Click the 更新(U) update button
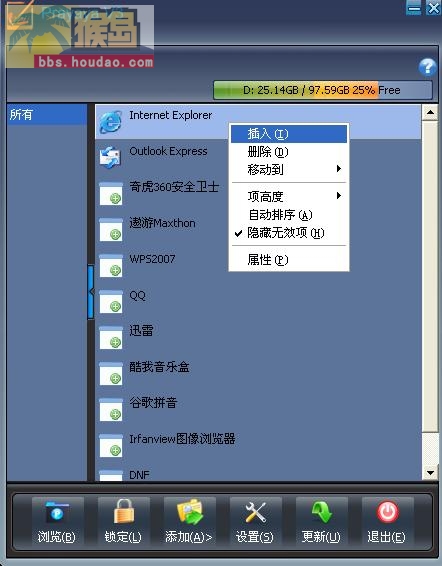Image resolution: width=442 pixels, height=566 pixels. [x=321, y=521]
